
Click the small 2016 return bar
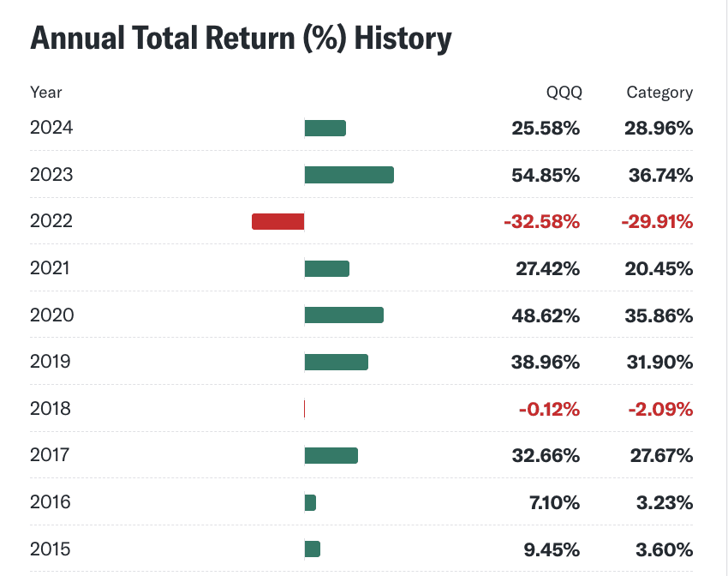tap(311, 502)
